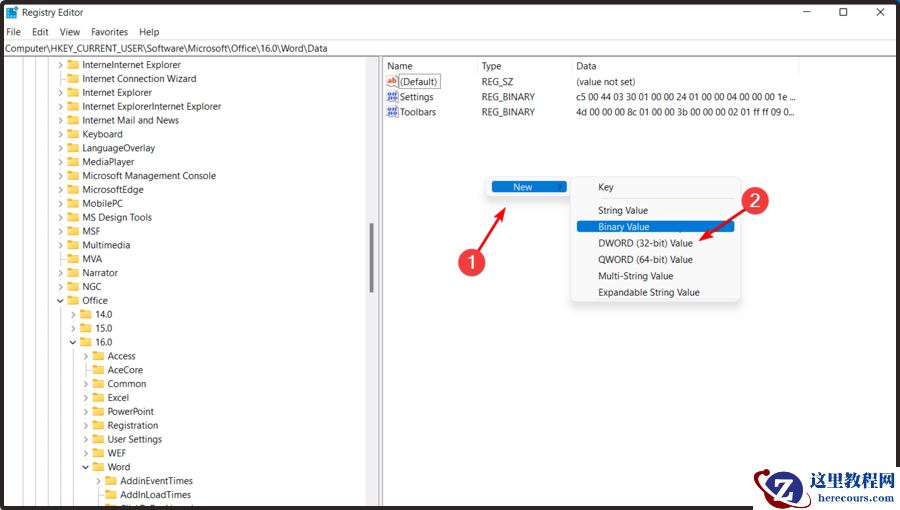Collapse the Office tree node
900x510 pixels.
[60, 300]
